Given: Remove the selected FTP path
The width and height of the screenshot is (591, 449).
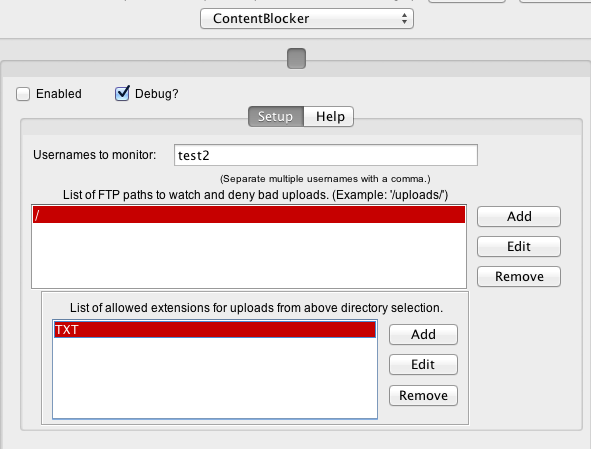Looking at the screenshot, I should point(519,277).
